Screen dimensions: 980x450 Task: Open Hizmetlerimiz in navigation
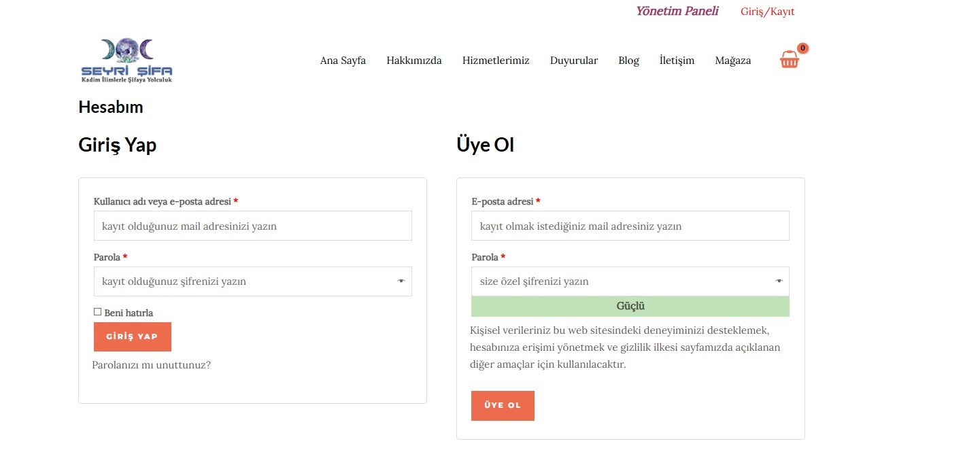tap(496, 60)
